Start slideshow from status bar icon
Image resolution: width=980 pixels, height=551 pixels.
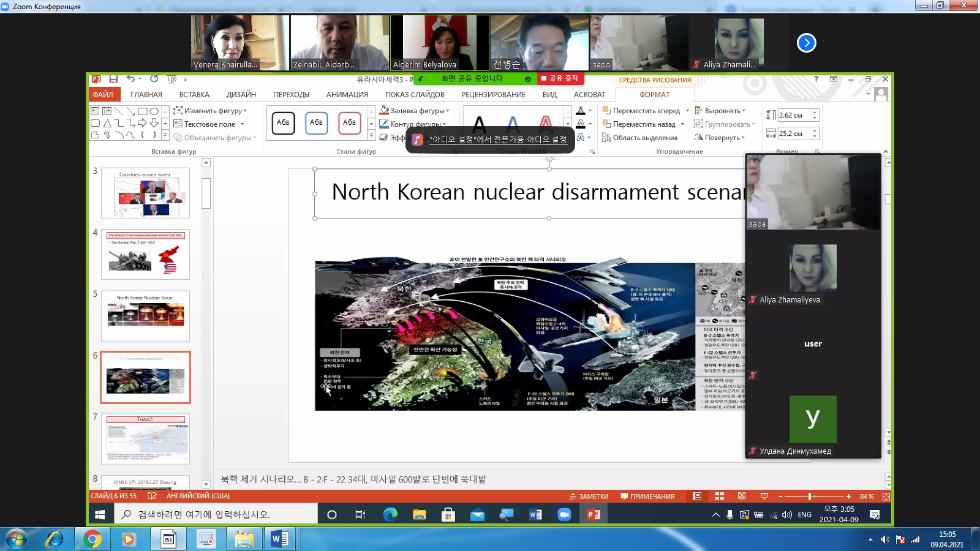[x=764, y=497]
